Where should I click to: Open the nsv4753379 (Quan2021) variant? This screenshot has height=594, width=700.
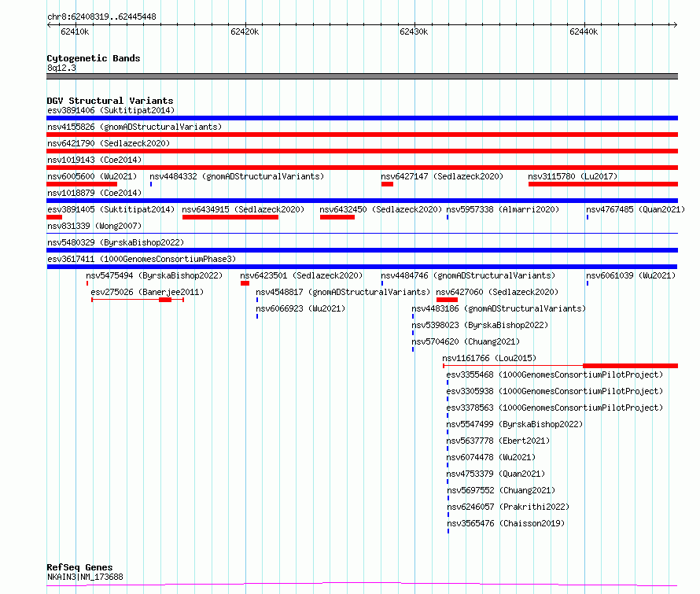pyautogui.click(x=496, y=474)
